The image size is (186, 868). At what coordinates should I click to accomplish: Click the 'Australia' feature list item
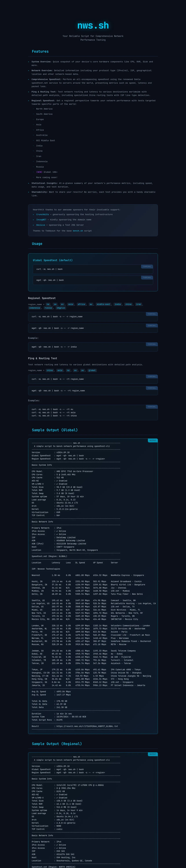42,135
